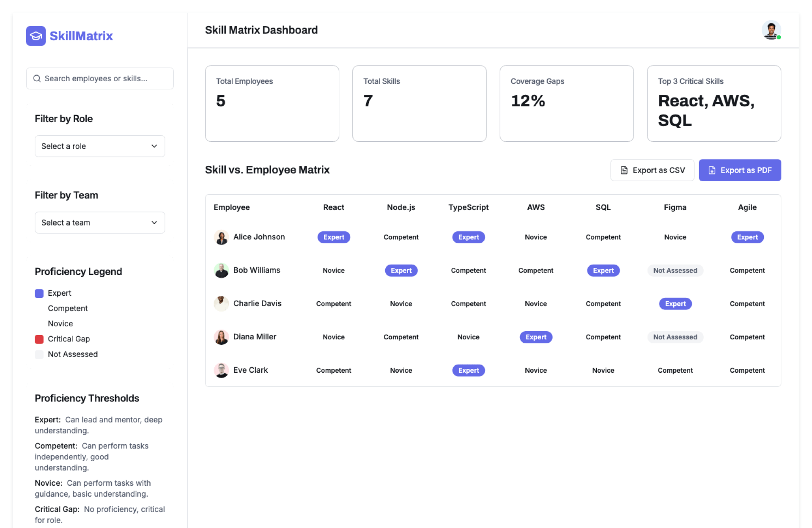Open the Select a team dropdown
Screen dimensions: 812x528
pyautogui.click(x=99, y=223)
